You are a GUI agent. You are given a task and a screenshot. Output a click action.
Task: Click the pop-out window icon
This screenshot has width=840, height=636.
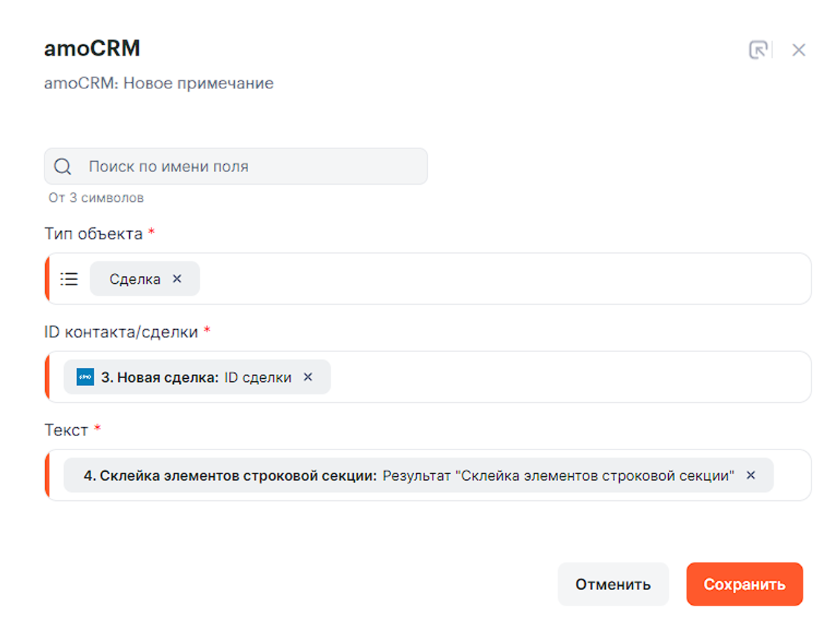[x=758, y=50]
